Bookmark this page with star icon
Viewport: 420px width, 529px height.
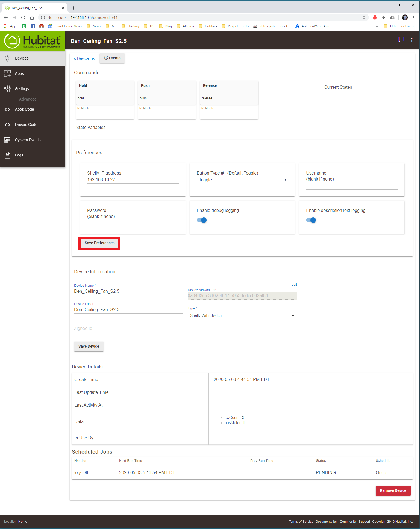[364, 17]
